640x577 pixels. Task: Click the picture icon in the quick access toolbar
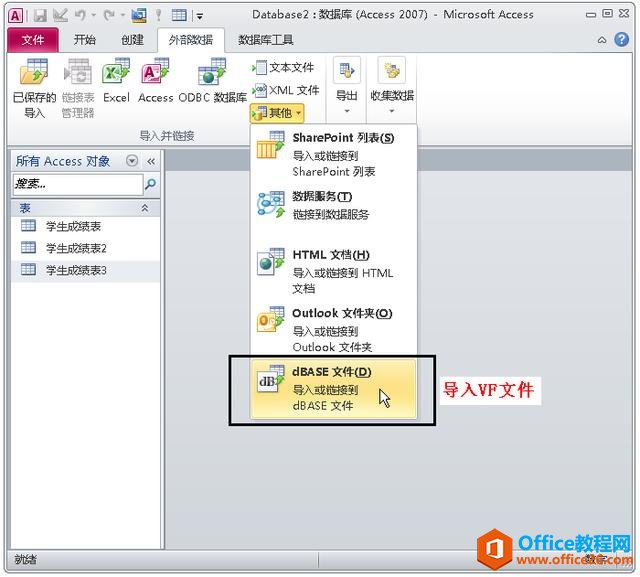point(139,16)
